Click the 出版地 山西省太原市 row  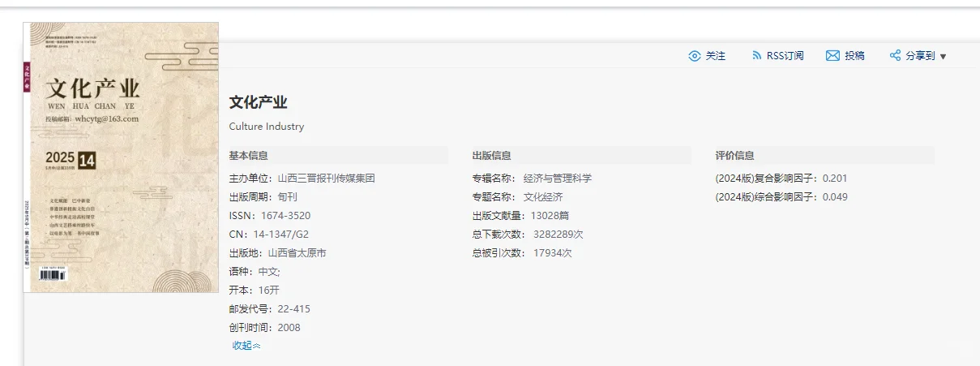[277, 252]
